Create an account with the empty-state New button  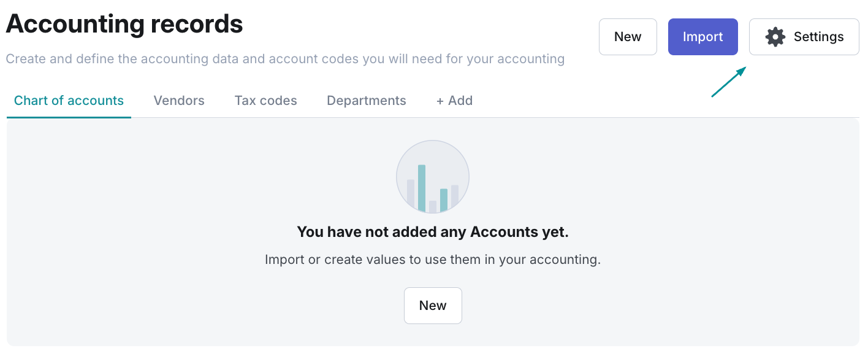tap(433, 306)
